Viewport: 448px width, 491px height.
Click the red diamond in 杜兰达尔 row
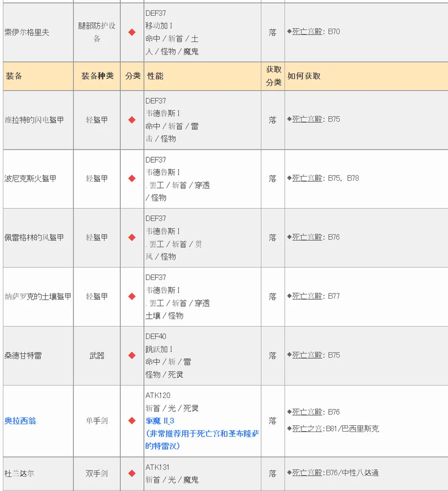[132, 473]
